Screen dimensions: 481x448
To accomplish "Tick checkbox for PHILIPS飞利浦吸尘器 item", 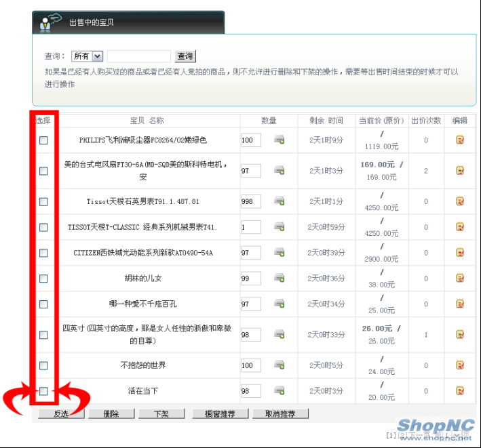I will 43,140.
